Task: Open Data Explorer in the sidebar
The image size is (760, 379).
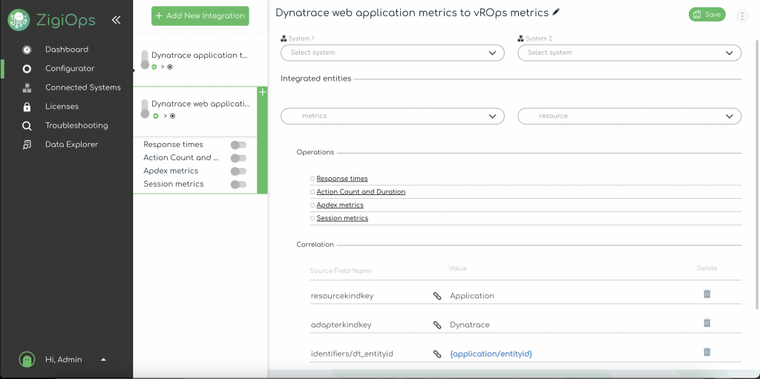Action: (x=72, y=144)
